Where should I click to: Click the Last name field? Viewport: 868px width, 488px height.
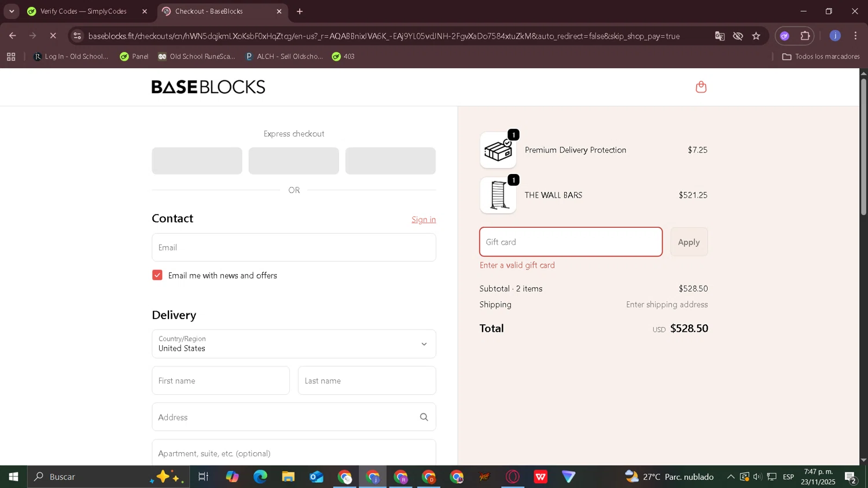pyautogui.click(x=367, y=380)
